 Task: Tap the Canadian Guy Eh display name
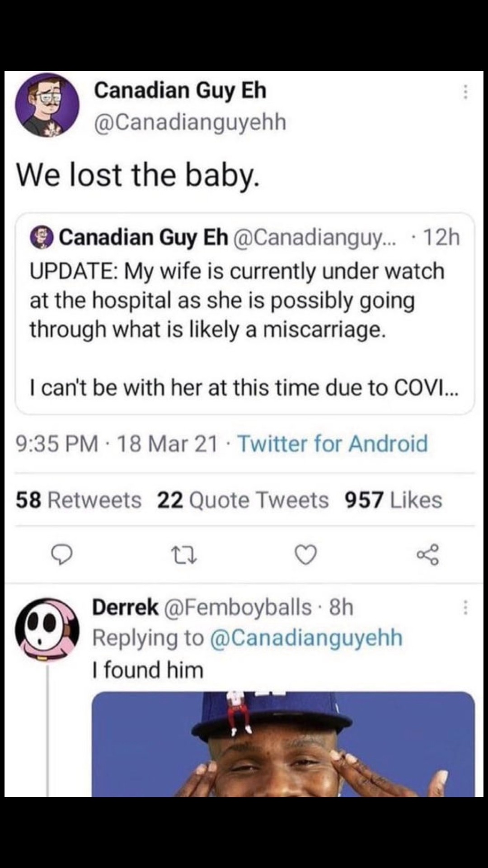point(180,90)
